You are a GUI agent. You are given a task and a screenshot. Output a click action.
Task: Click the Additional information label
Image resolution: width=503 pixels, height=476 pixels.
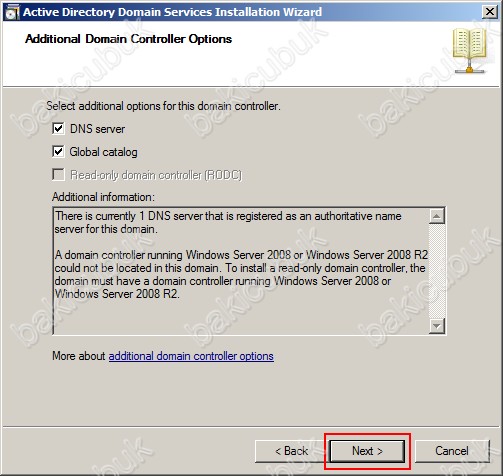(x=103, y=197)
